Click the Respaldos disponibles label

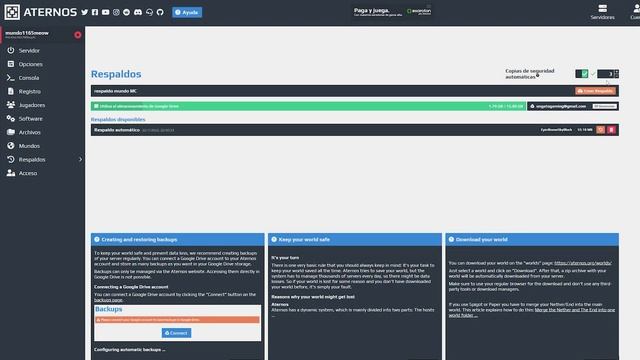click(118, 120)
